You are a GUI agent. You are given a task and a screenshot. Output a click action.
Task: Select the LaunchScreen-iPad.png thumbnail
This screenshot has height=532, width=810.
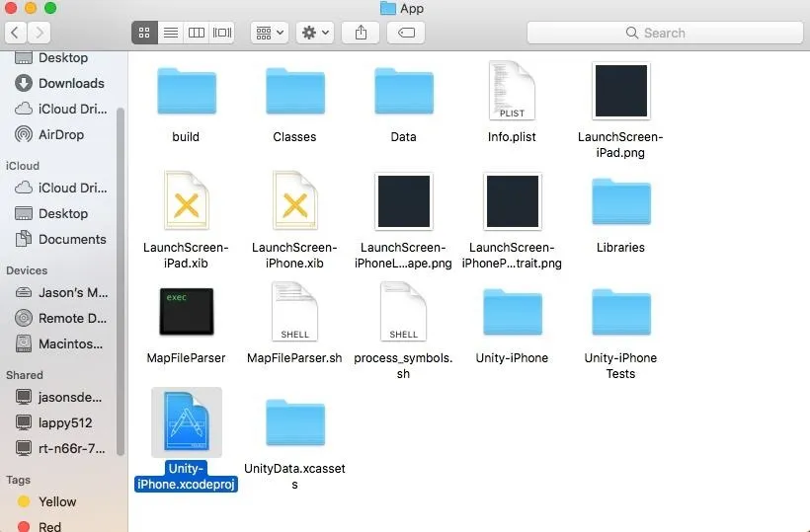[x=621, y=91]
